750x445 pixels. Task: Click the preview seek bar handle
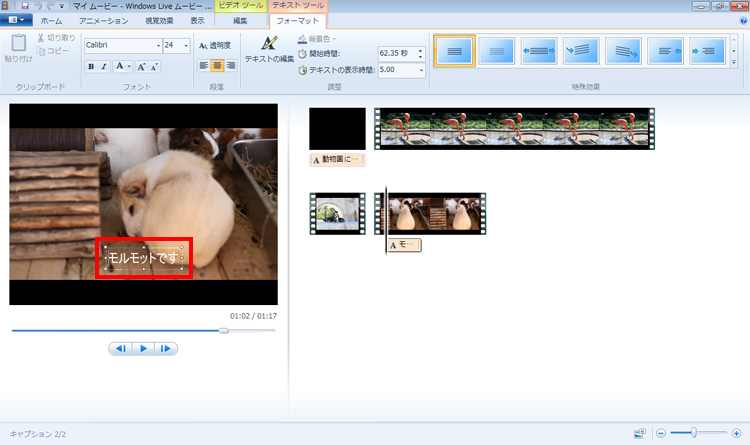click(x=223, y=331)
